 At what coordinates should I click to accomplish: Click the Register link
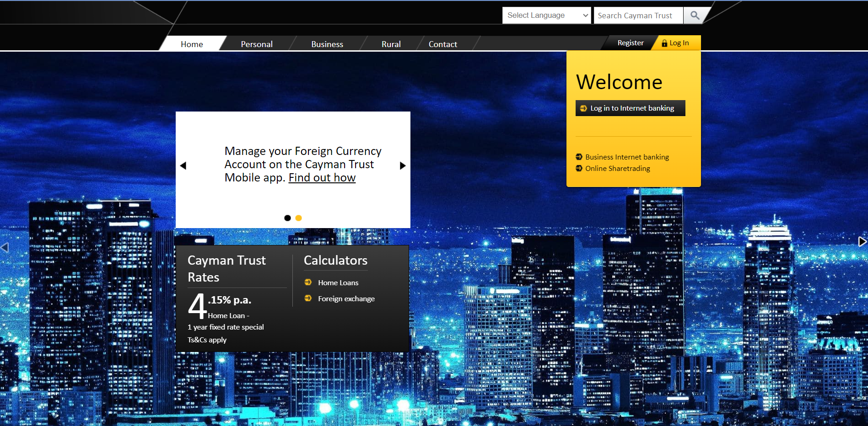point(631,43)
